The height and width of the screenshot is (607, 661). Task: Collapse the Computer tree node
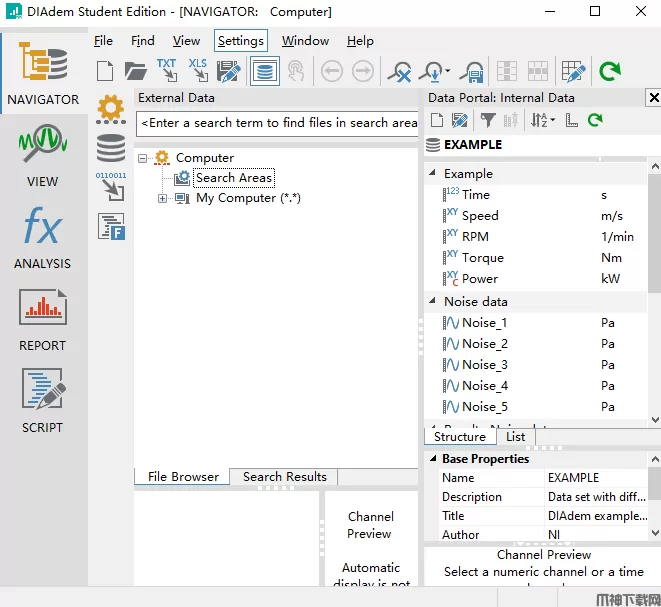(x=143, y=158)
